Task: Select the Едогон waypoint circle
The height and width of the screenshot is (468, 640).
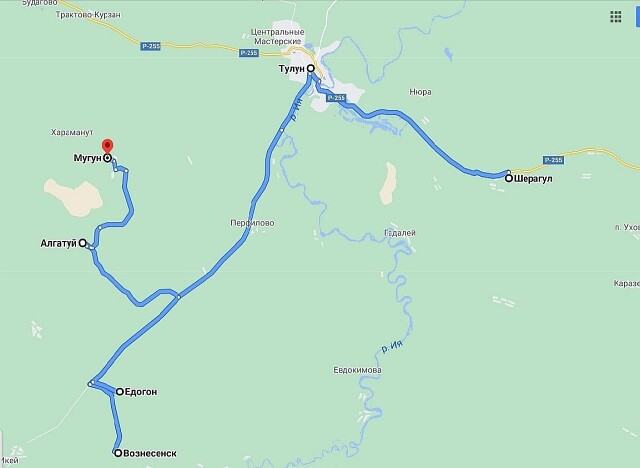Action: (120, 392)
